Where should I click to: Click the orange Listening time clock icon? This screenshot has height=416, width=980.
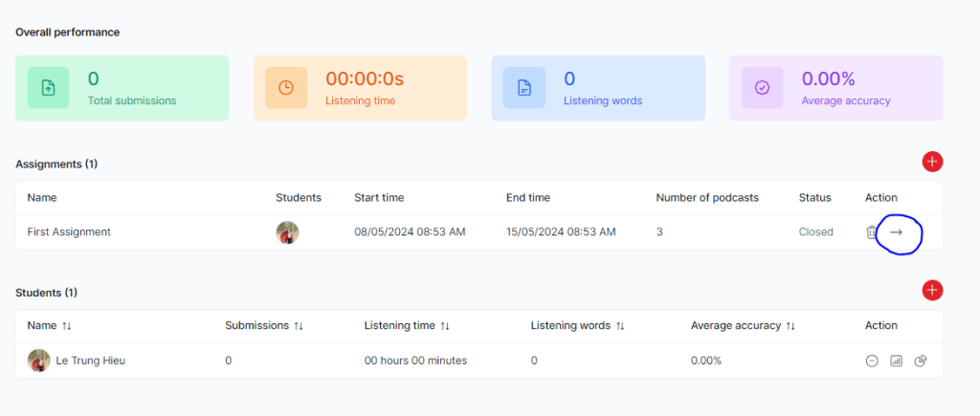(x=286, y=88)
